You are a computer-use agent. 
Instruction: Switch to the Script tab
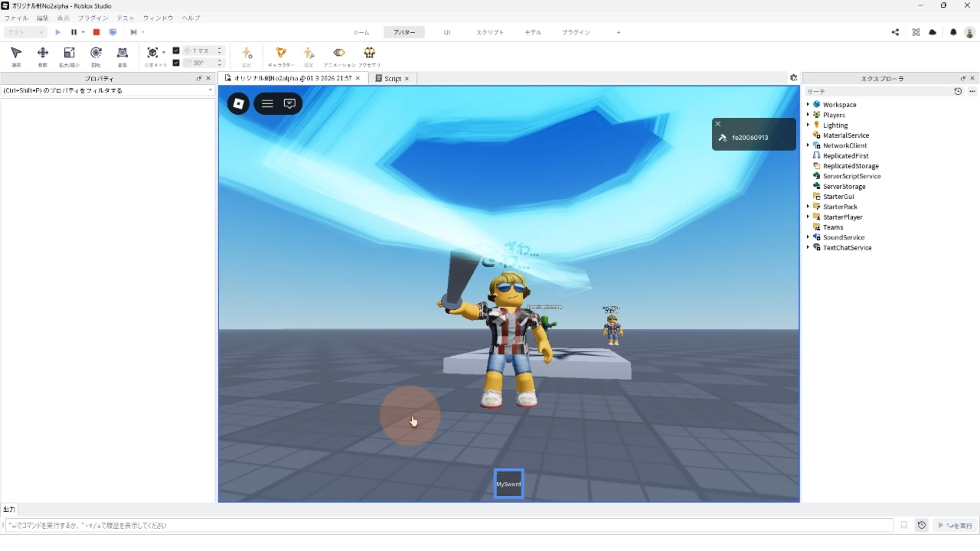click(392, 79)
